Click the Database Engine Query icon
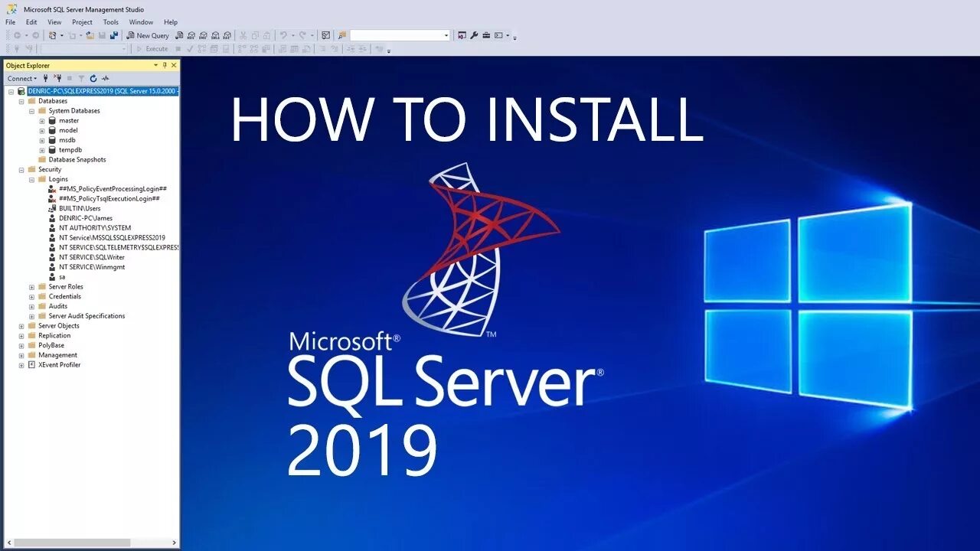 click(179, 35)
